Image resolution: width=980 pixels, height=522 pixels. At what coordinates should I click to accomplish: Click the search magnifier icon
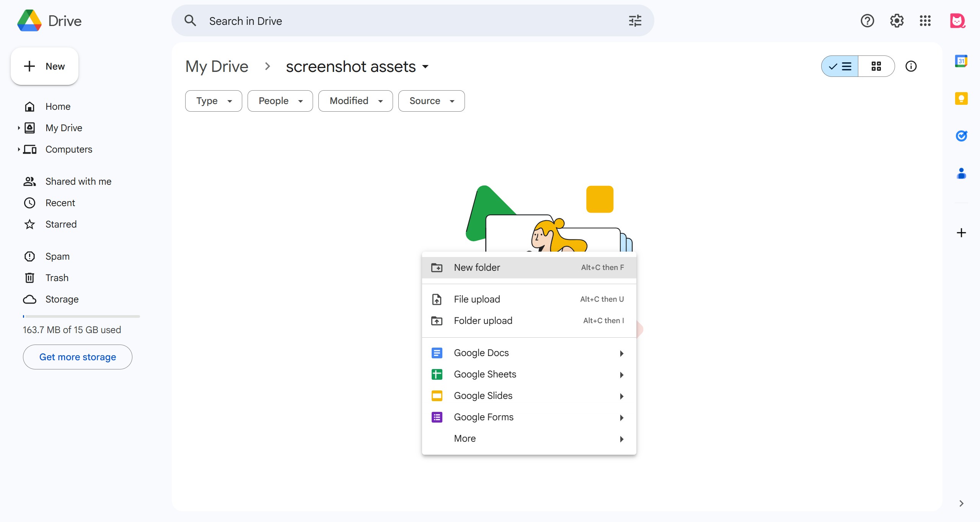click(x=190, y=21)
